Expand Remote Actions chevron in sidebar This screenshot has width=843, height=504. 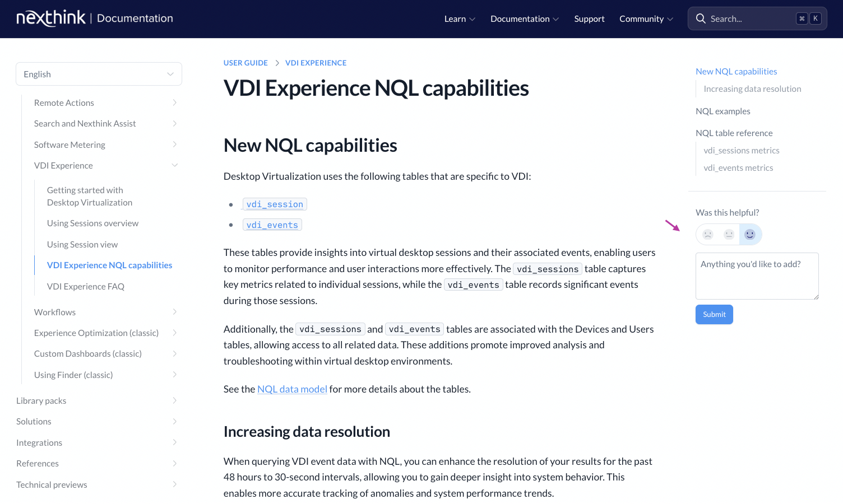(x=174, y=102)
